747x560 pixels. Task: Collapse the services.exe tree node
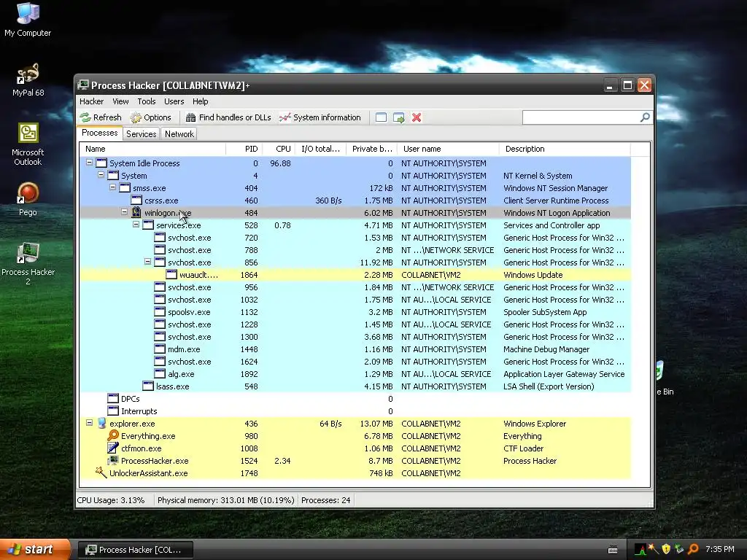(x=136, y=225)
